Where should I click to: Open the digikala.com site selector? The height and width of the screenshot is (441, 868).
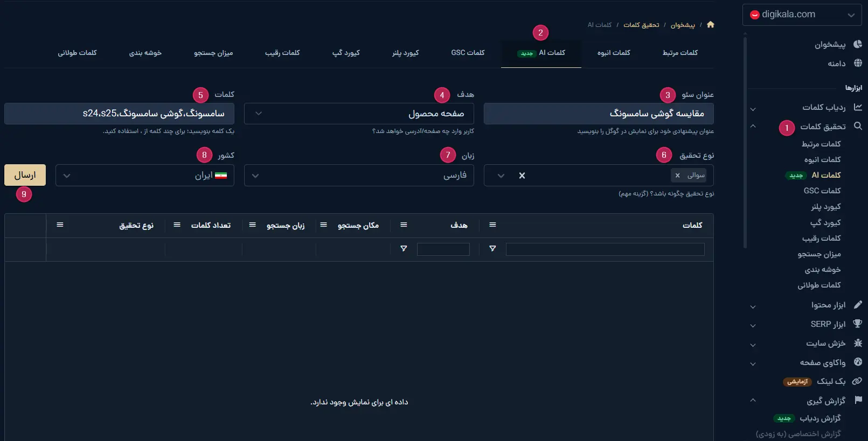[802, 15]
